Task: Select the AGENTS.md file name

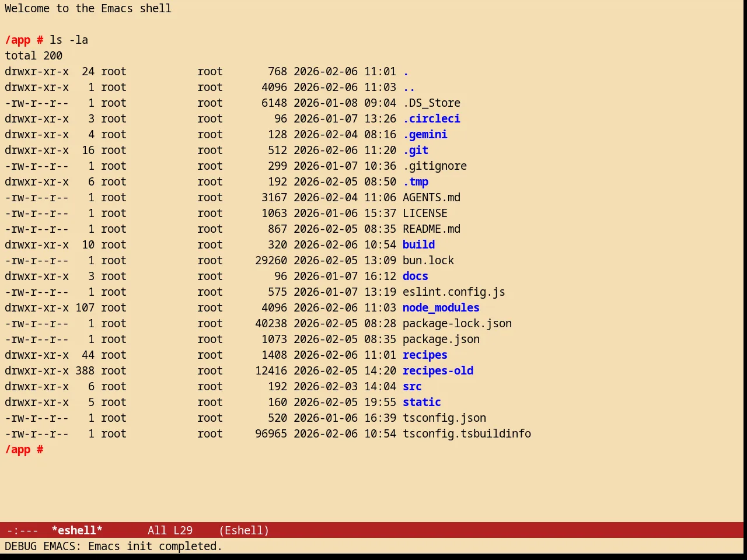Action: click(431, 198)
